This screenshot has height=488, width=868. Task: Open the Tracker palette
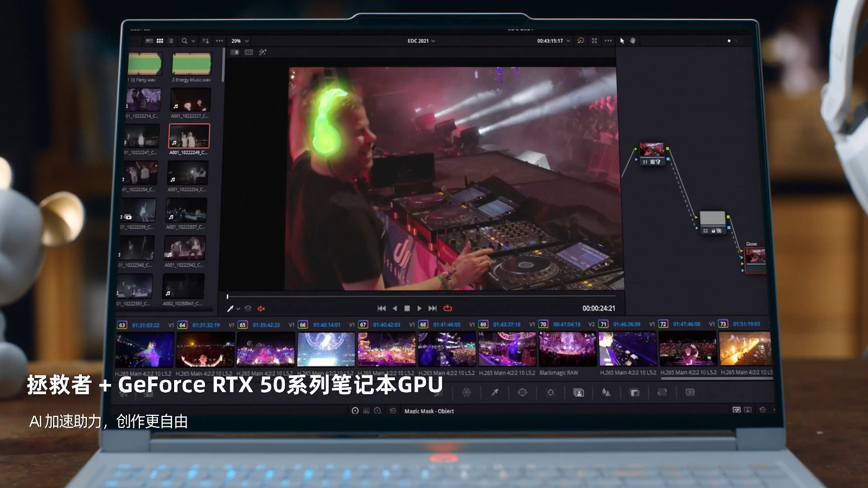(551, 392)
